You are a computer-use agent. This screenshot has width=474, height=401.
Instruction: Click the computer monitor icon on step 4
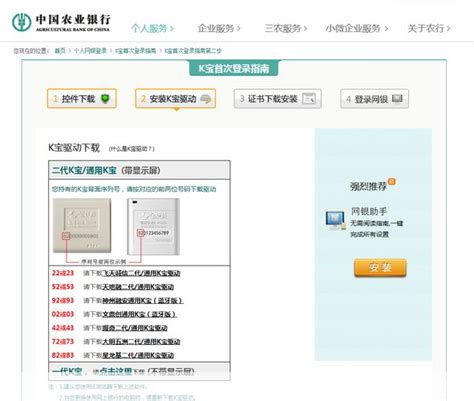click(x=397, y=99)
